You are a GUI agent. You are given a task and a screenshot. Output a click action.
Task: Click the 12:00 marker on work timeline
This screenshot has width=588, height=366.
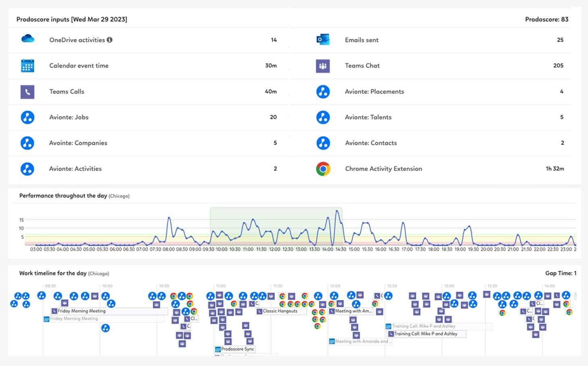[335, 286]
